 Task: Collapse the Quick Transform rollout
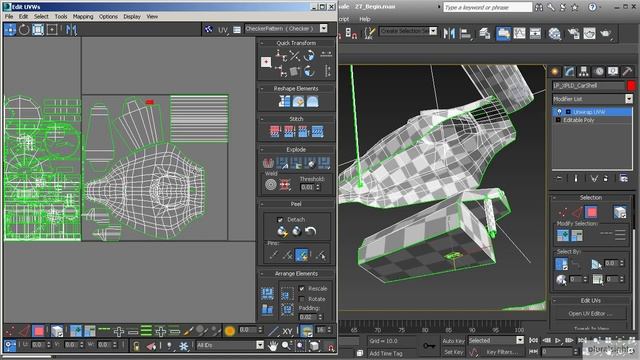(262, 43)
